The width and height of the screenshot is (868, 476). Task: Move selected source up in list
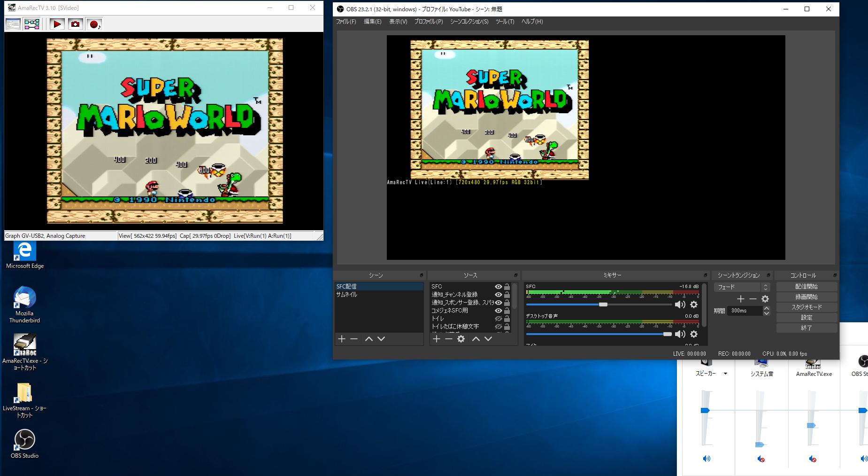click(476, 339)
